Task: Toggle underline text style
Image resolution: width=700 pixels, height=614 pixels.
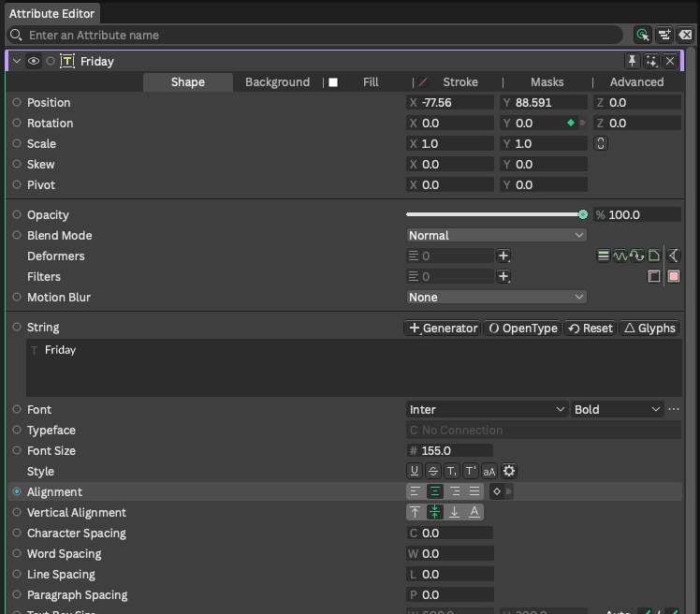Action: (415, 471)
